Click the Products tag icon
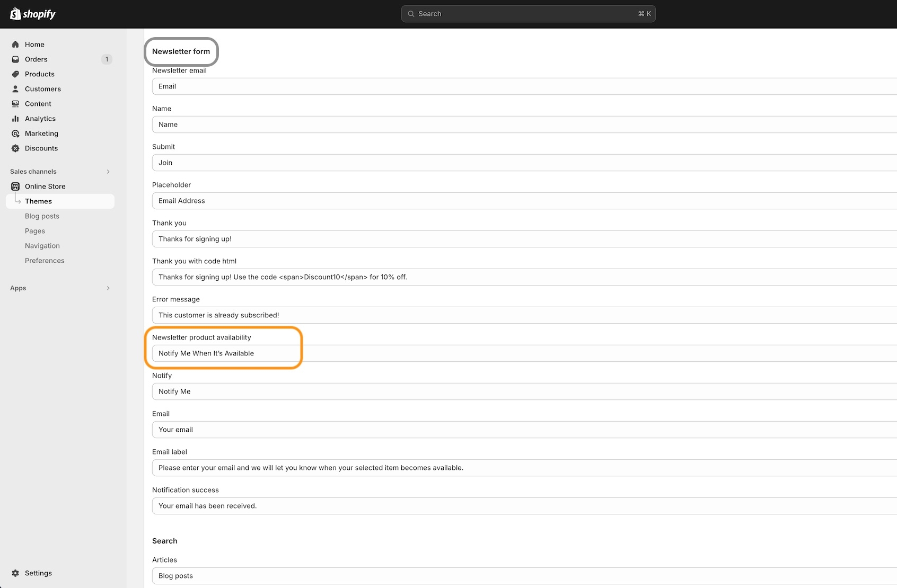The image size is (897, 588). [x=15, y=74]
